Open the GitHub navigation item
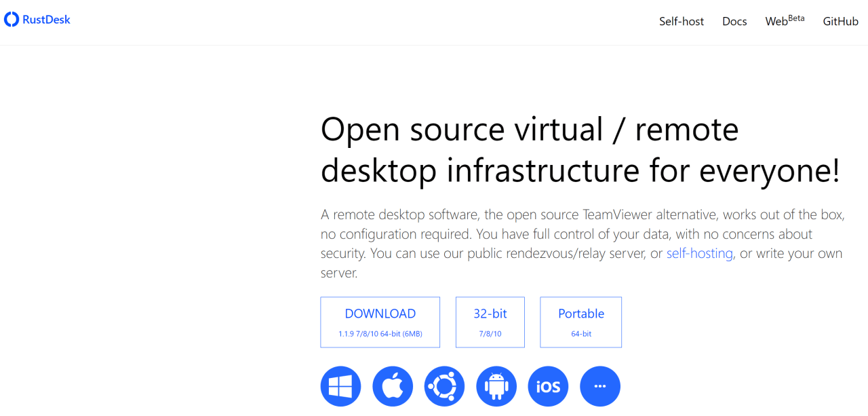The image size is (868, 416). (841, 22)
